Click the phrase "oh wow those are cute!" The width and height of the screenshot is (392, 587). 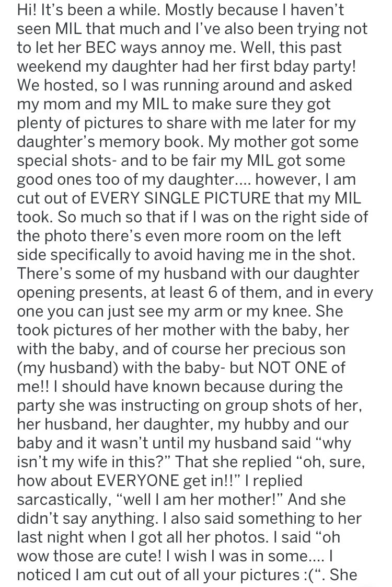coord(178,547)
